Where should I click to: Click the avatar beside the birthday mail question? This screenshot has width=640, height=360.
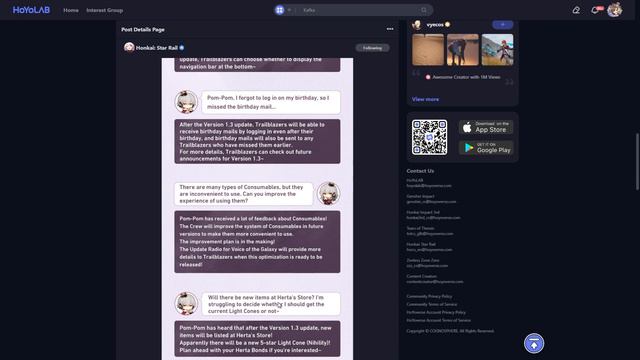(186, 102)
